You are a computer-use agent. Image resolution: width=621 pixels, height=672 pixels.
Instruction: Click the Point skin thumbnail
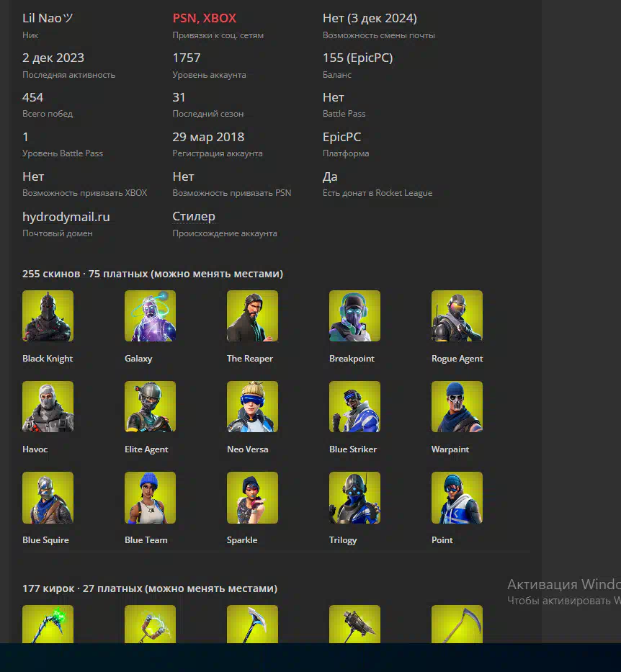click(x=457, y=498)
